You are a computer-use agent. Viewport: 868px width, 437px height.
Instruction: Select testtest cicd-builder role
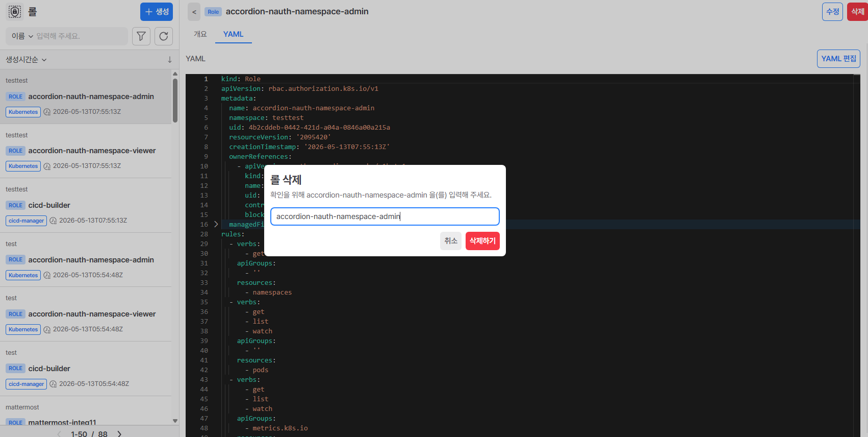tap(86, 205)
